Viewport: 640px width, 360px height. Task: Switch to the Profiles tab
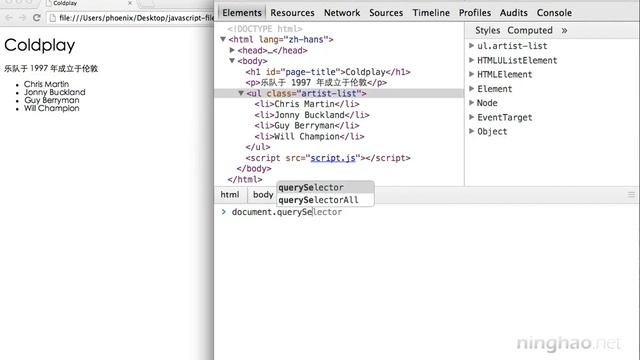[x=475, y=13]
